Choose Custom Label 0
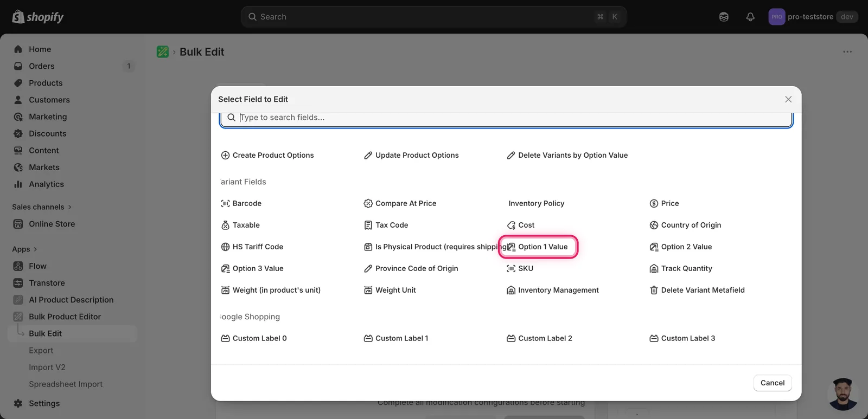Viewport: 868px width, 419px height. pos(253,338)
